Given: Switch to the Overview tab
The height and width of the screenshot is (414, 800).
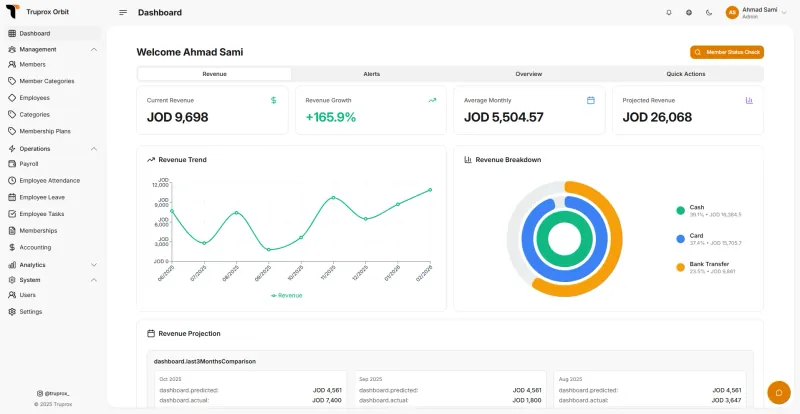Looking at the screenshot, I should tap(529, 74).
